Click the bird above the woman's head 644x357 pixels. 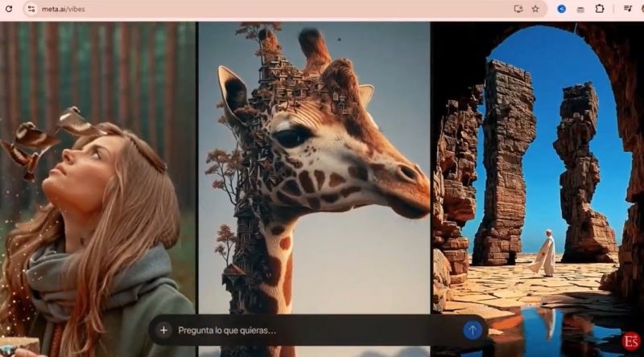pyautogui.click(x=76, y=121)
